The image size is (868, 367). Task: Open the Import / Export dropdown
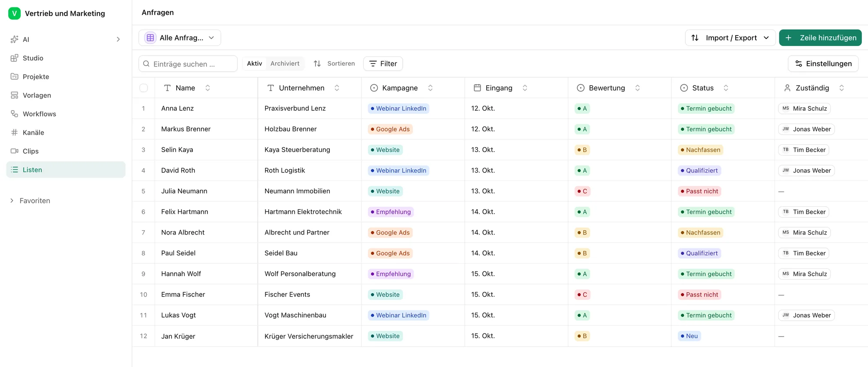(730, 38)
